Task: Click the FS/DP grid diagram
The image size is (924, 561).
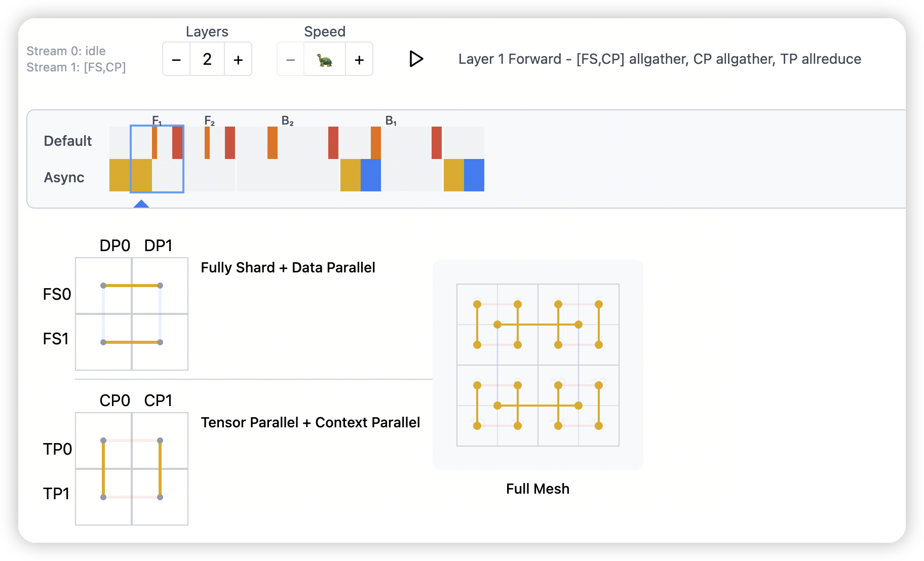Action: [132, 314]
